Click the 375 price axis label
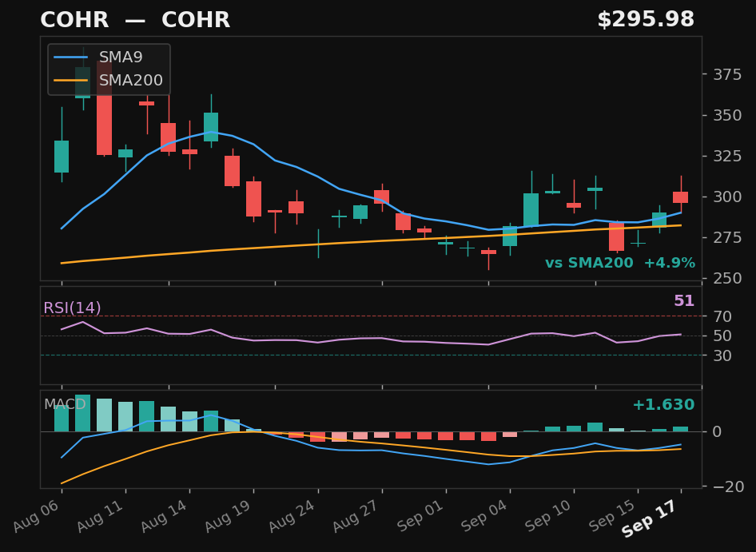The height and width of the screenshot is (552, 756). point(727,75)
